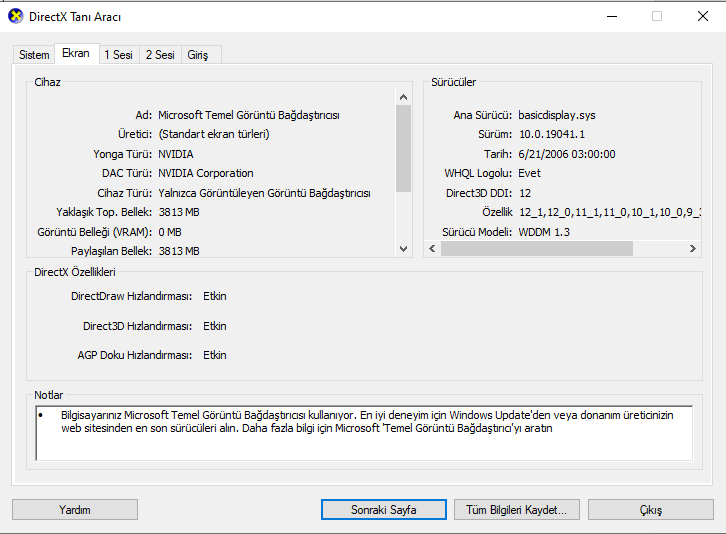726x534 pixels.
Task: Click the DirectX icon in the title bar
Action: (x=15, y=17)
